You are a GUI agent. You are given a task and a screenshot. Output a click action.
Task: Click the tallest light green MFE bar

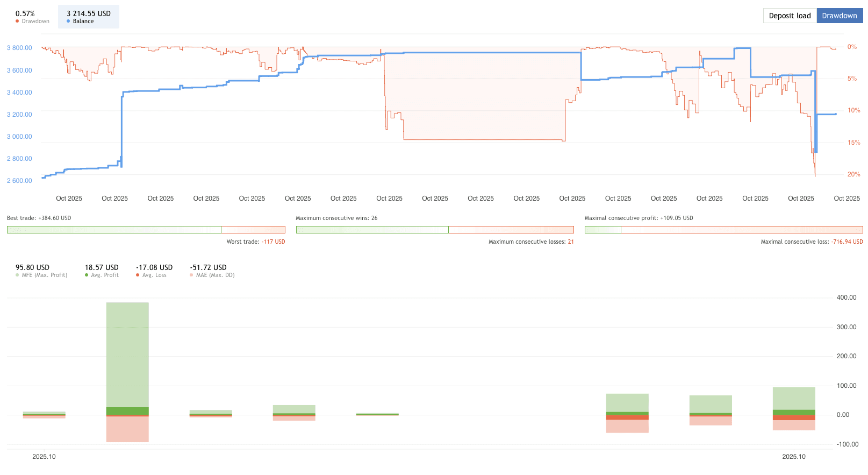point(127,354)
